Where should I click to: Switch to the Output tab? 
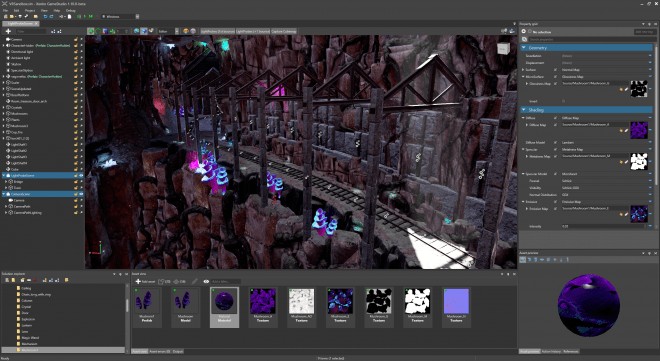[178, 351]
